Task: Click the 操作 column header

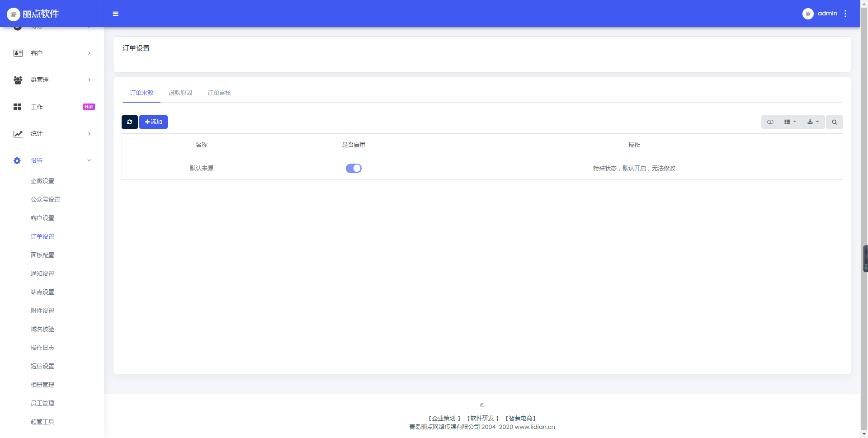Action: [634, 145]
